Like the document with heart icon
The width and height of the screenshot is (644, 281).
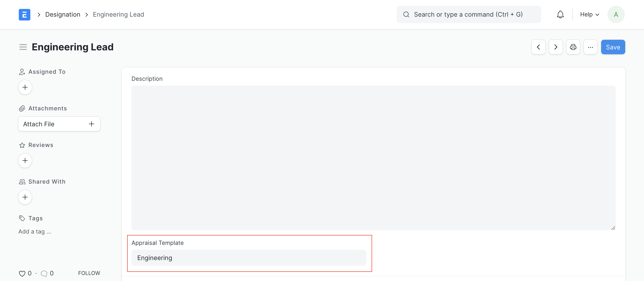[x=22, y=274]
